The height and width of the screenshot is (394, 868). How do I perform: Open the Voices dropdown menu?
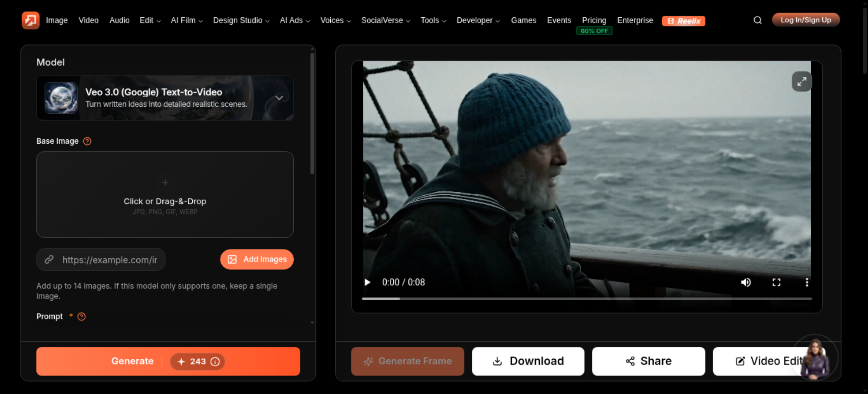[x=335, y=20]
